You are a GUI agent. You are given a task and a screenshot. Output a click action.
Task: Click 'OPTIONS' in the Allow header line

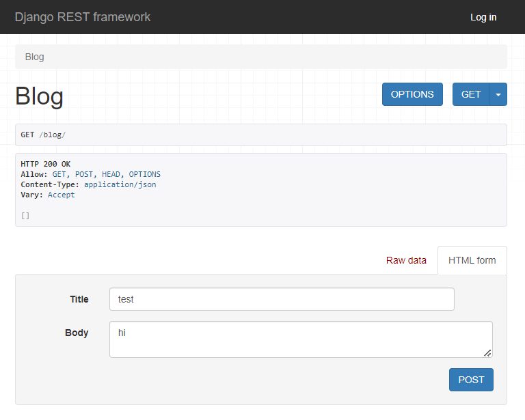[x=145, y=174]
